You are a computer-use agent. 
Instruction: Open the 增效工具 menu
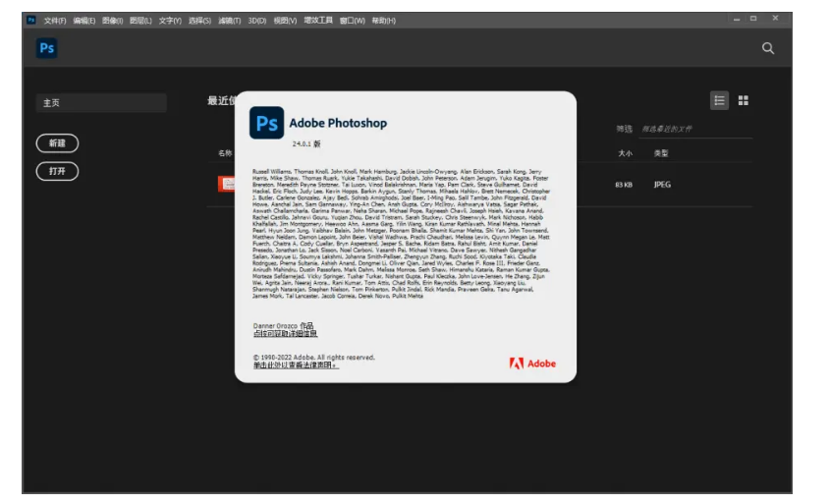[x=318, y=20]
